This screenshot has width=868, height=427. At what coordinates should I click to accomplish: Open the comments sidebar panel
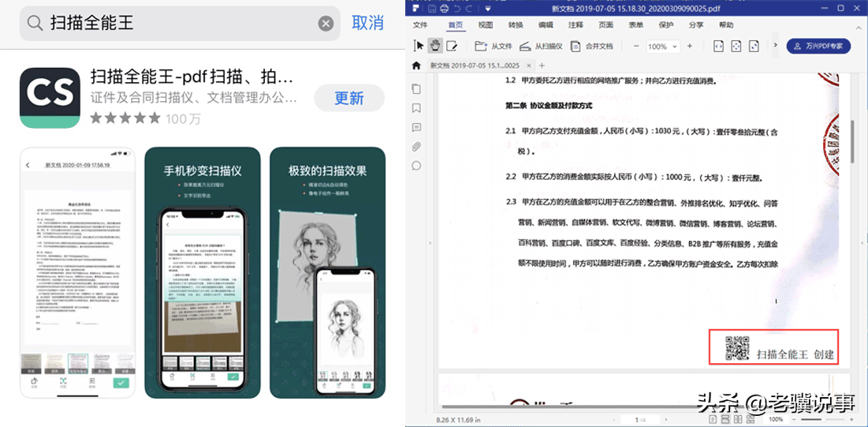tap(416, 128)
